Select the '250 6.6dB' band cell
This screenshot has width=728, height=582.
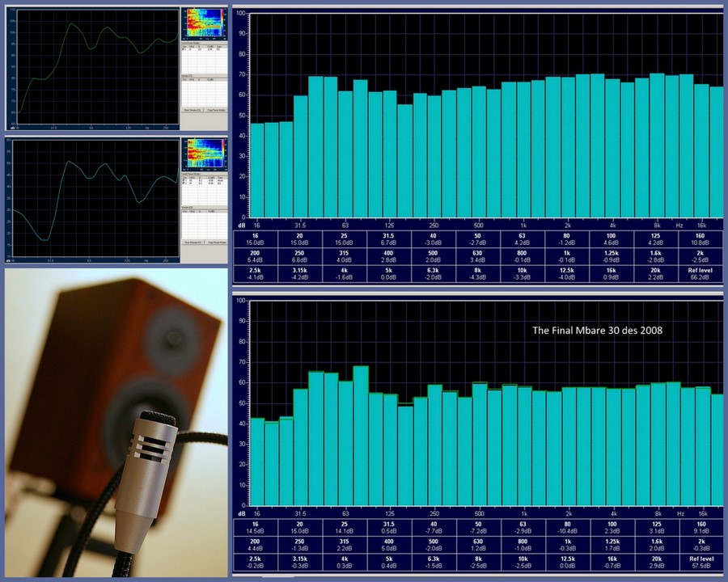pyautogui.click(x=299, y=257)
